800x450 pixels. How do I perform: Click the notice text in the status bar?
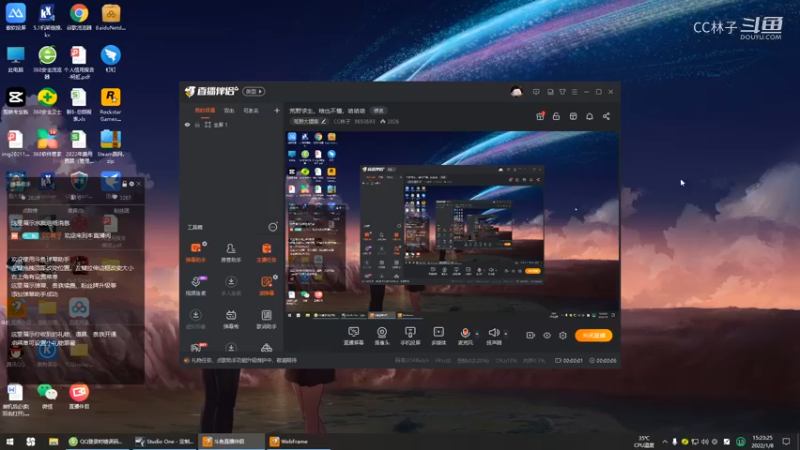(x=244, y=360)
